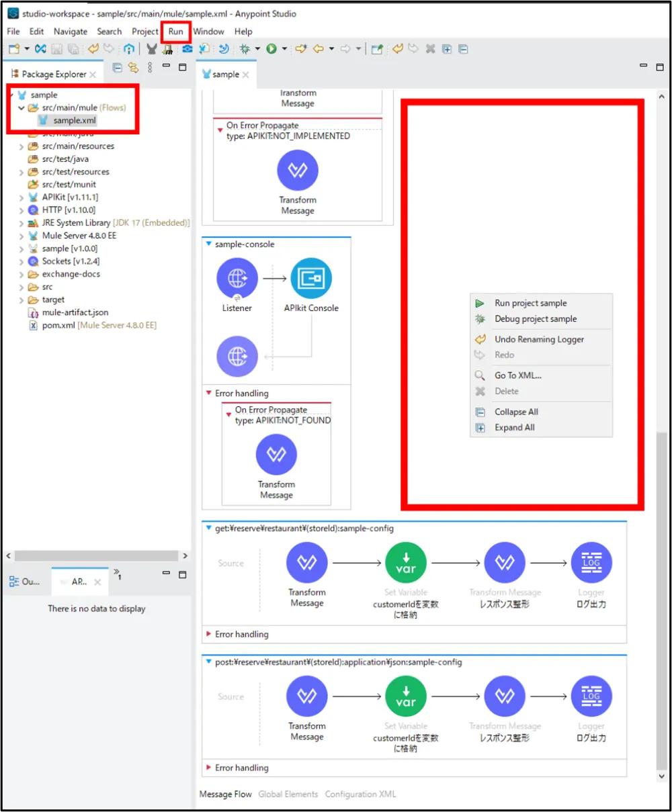Expand Error handling in the get flow

pyautogui.click(x=209, y=634)
